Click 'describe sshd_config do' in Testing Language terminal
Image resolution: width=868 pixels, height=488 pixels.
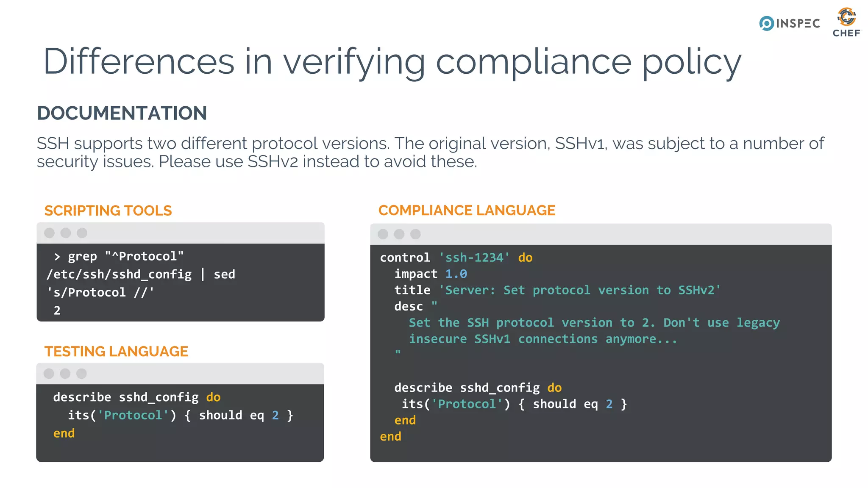pos(137,397)
